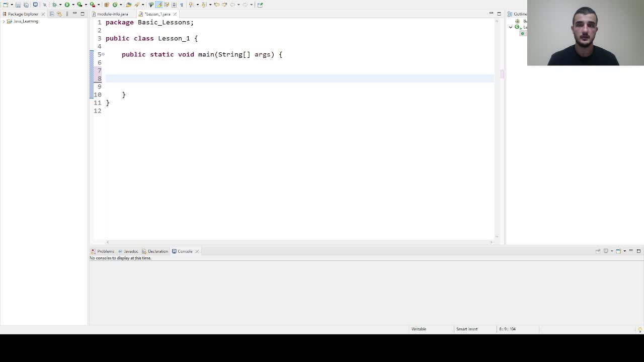
Task: Click the Next Annotation arrow icon
Action: coord(190,5)
